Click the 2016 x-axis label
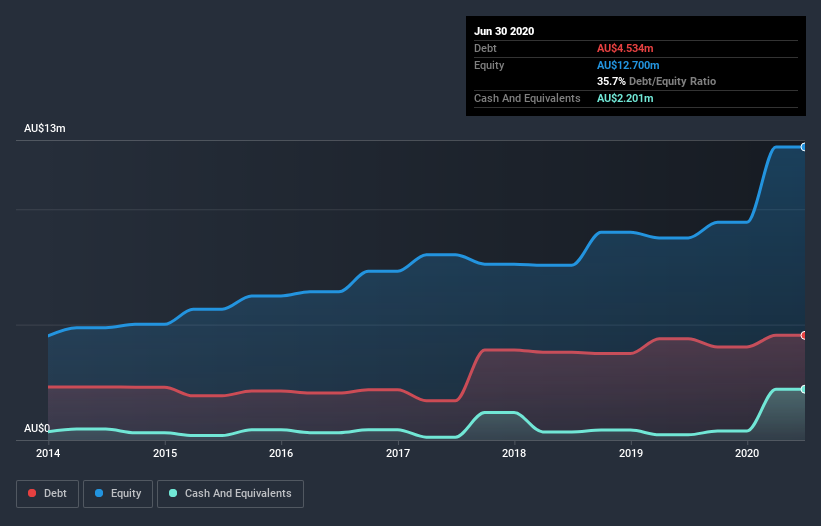This screenshot has width=821, height=526. pyautogui.click(x=281, y=453)
